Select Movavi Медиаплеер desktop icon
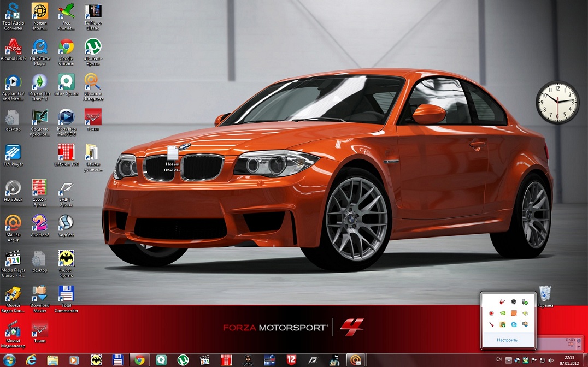 pyautogui.click(x=13, y=334)
